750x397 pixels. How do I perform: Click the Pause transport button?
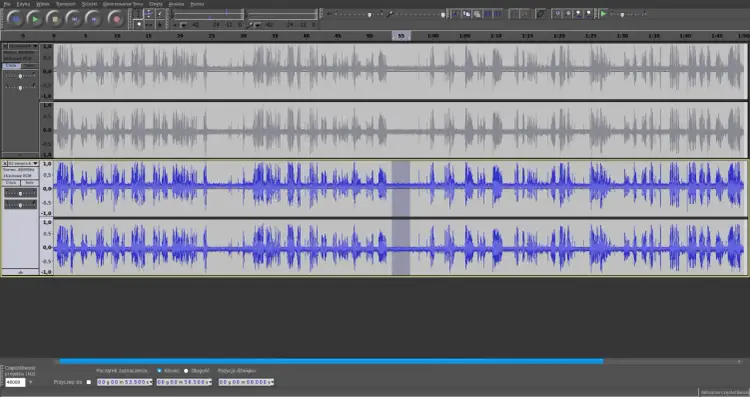(x=15, y=19)
